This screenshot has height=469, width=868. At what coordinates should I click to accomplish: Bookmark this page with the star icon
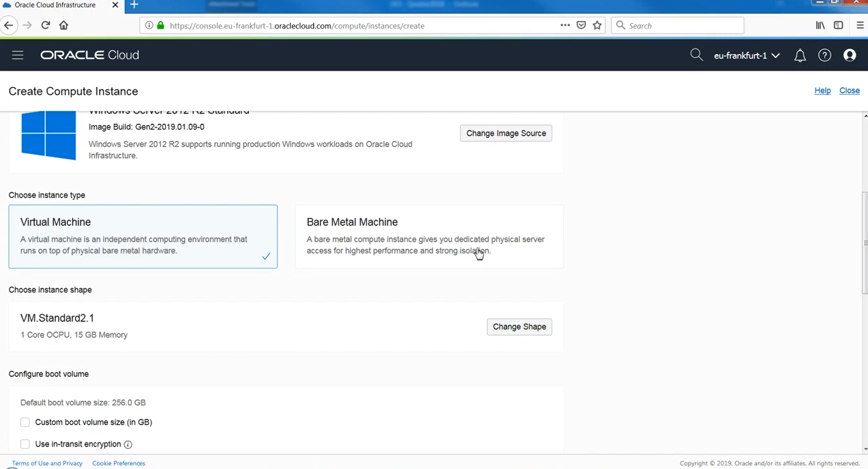597,25
